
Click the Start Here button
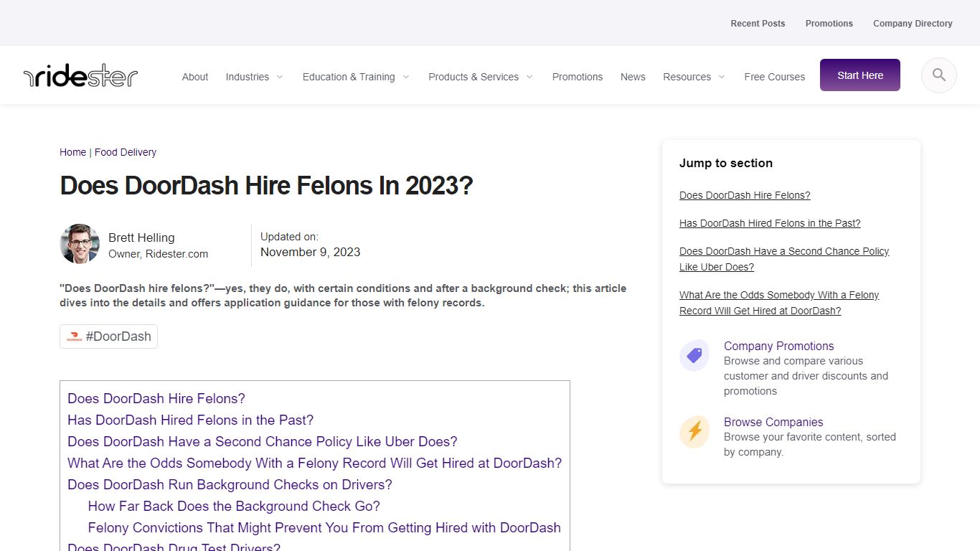pyautogui.click(x=860, y=75)
